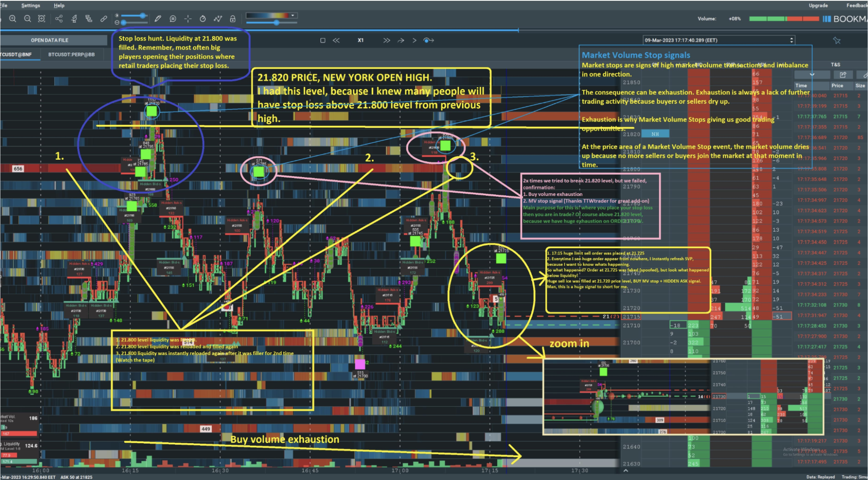The height and width of the screenshot is (480, 868).
Task: Toggle the pin star icon near date field
Action: [837, 40]
